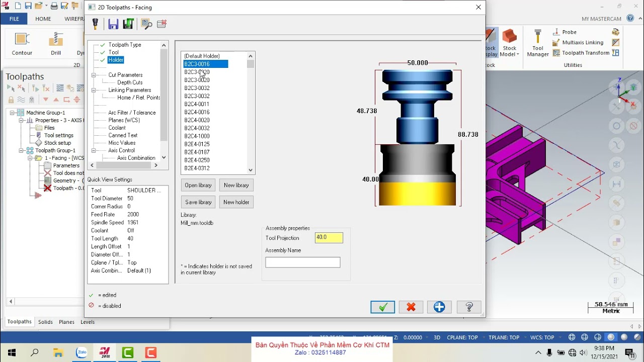Click the Windows Start button
The height and width of the screenshot is (362, 644).
[11, 352]
